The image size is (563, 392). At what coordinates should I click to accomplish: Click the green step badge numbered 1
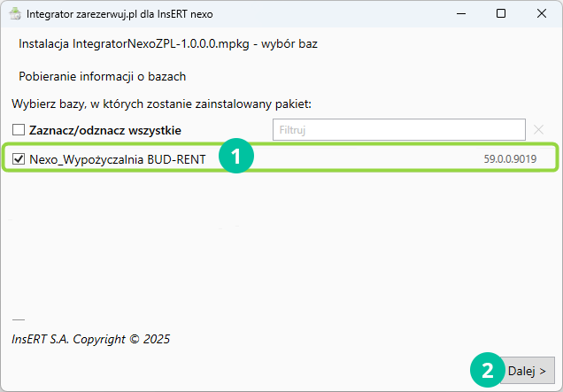[236, 158]
